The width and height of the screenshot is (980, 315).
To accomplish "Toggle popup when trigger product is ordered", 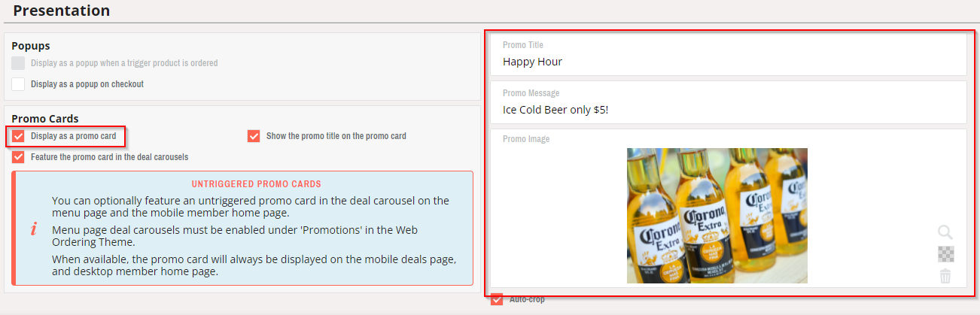I will (18, 63).
